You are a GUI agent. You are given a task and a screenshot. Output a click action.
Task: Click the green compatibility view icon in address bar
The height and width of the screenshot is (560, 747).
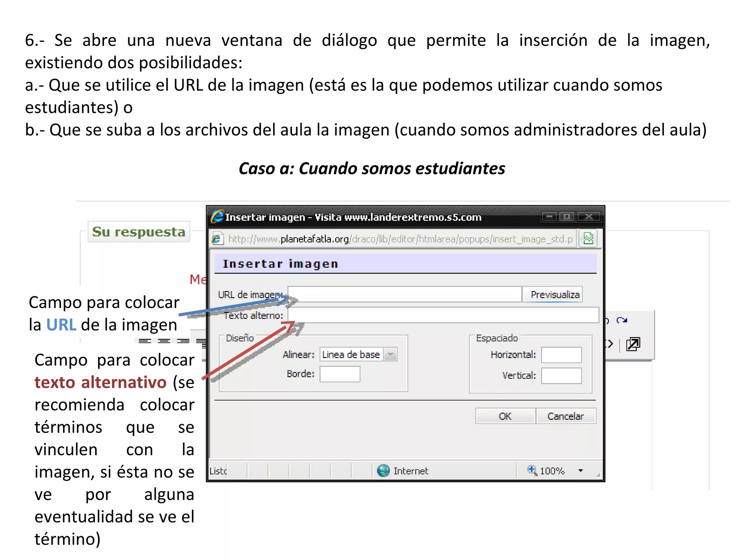pyautogui.click(x=588, y=238)
